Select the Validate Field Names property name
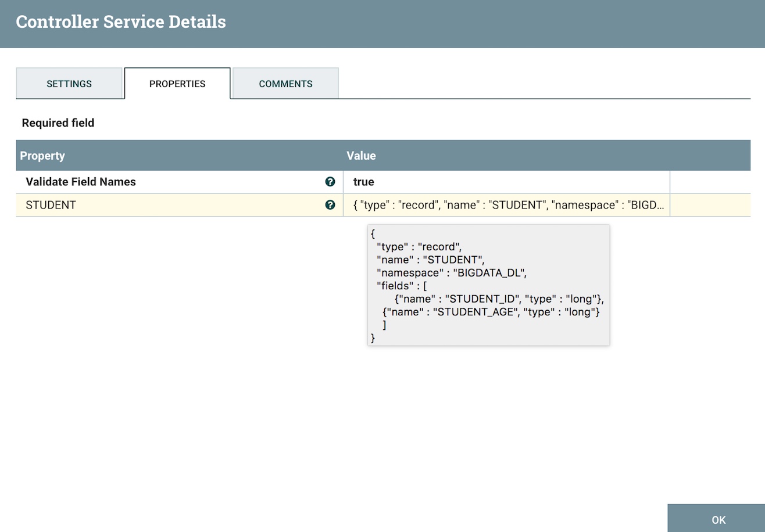Viewport: 765px width, 532px height. point(81,182)
